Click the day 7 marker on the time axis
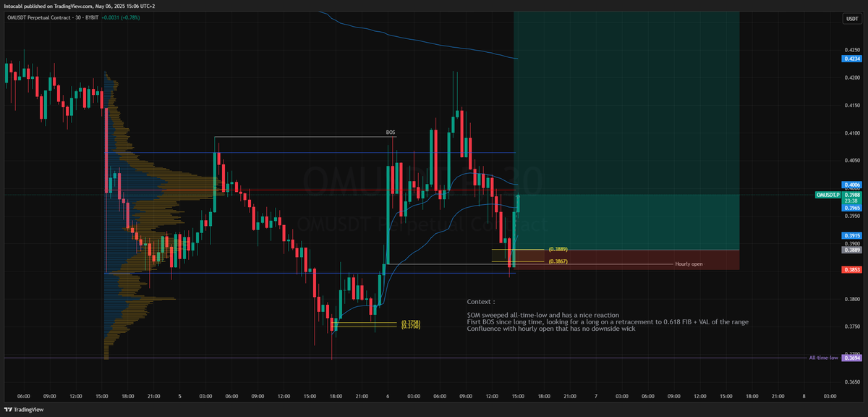 click(596, 396)
